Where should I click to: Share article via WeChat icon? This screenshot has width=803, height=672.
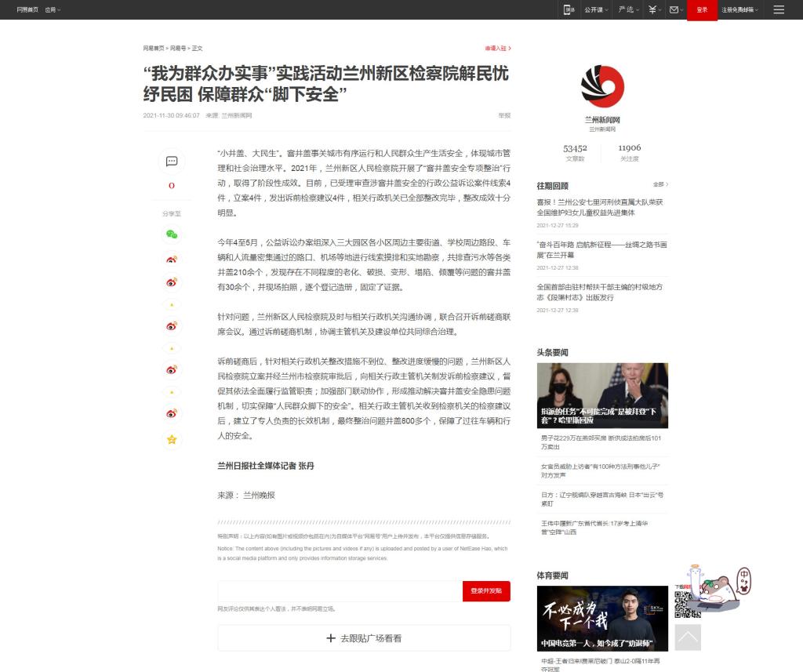click(171, 234)
